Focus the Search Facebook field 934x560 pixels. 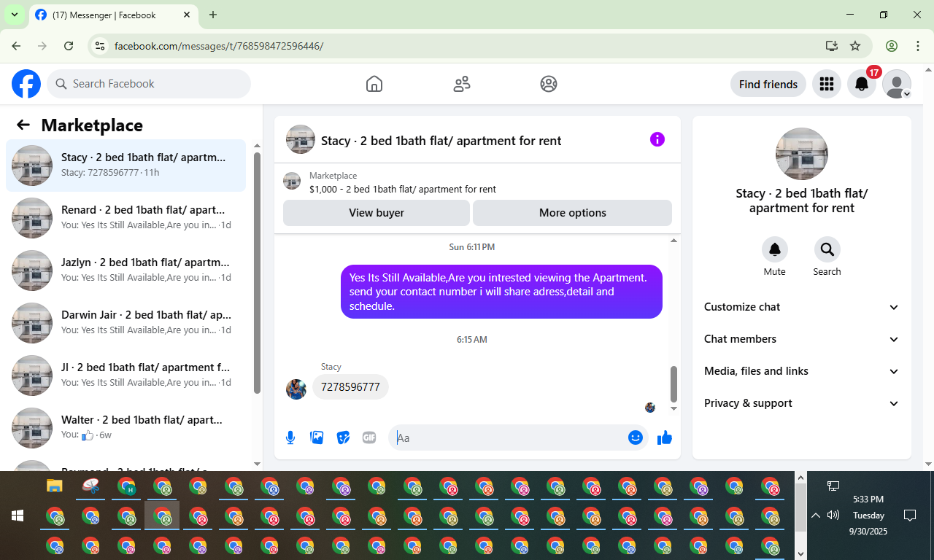pos(149,84)
